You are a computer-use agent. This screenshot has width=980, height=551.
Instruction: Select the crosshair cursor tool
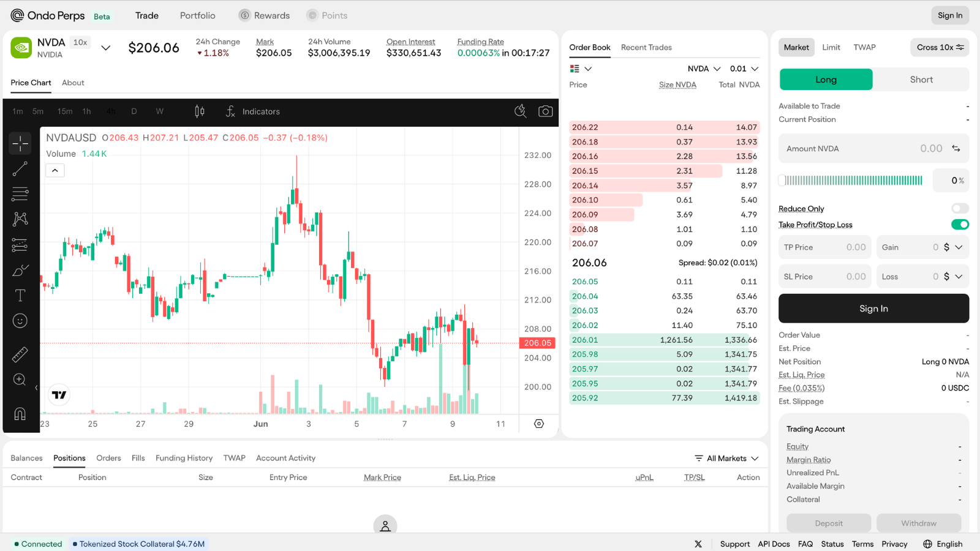point(20,143)
